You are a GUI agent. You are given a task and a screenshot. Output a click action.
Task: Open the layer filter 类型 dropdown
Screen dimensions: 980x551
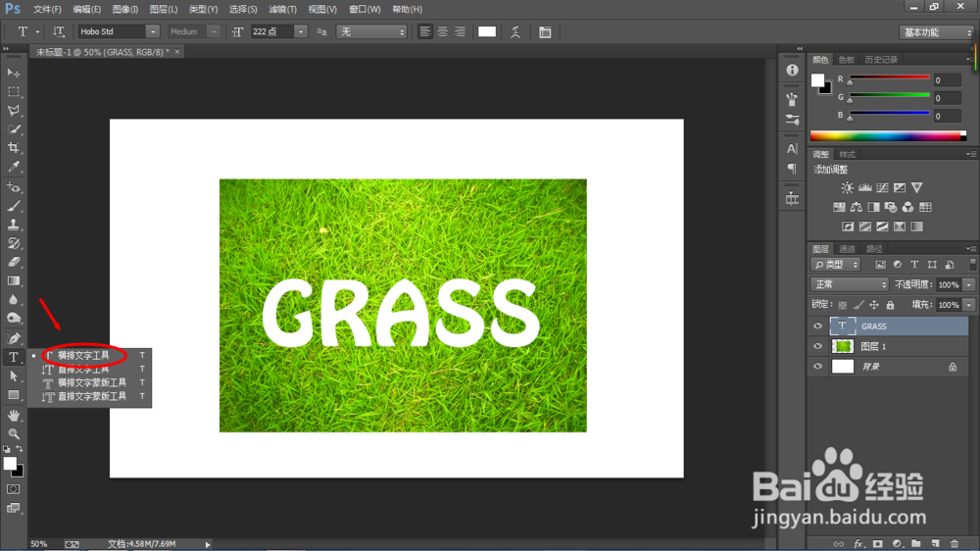[836, 265]
